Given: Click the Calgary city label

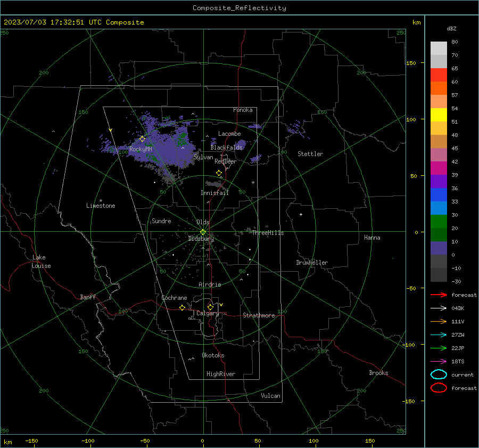Looking at the screenshot, I should (x=208, y=313).
